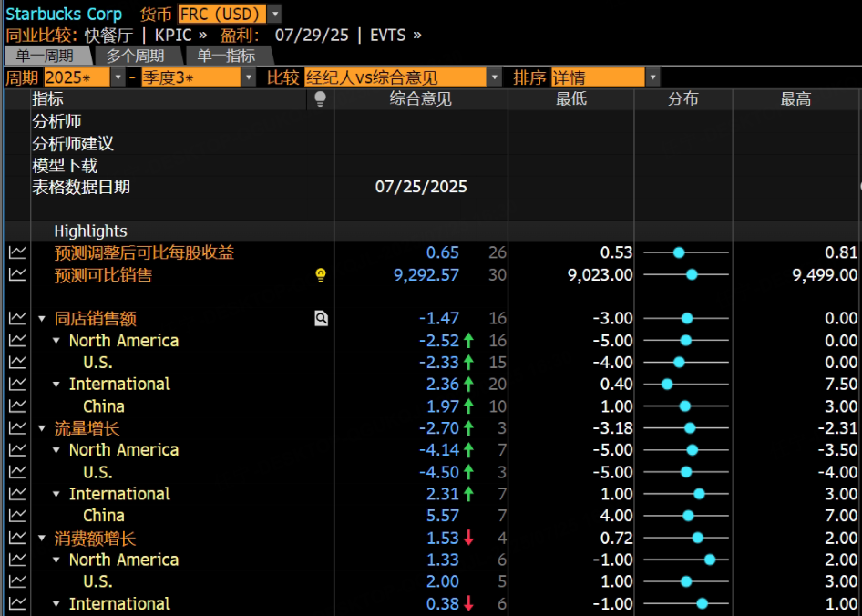Click the 07/25/2025 table data date
The height and width of the screenshot is (616, 862).
[421, 187]
